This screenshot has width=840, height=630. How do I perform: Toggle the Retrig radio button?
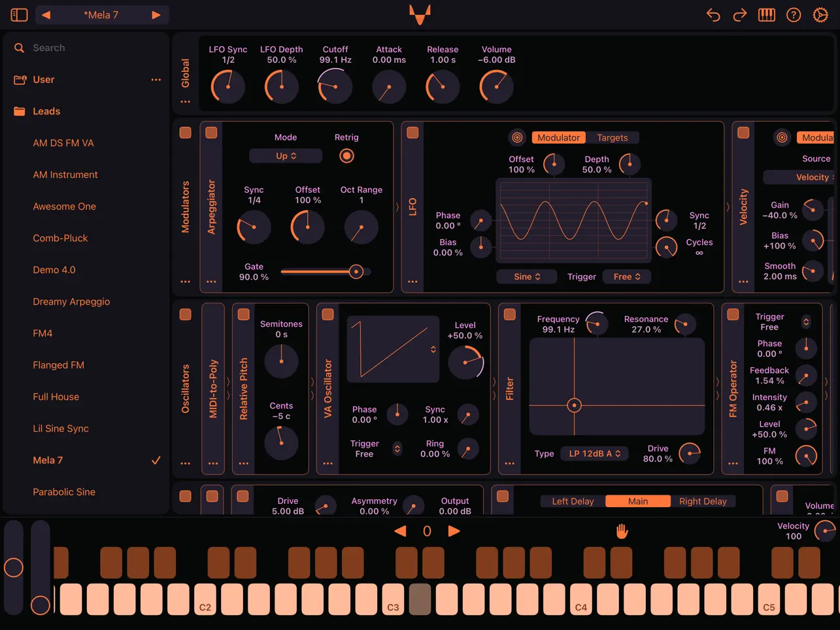346,156
